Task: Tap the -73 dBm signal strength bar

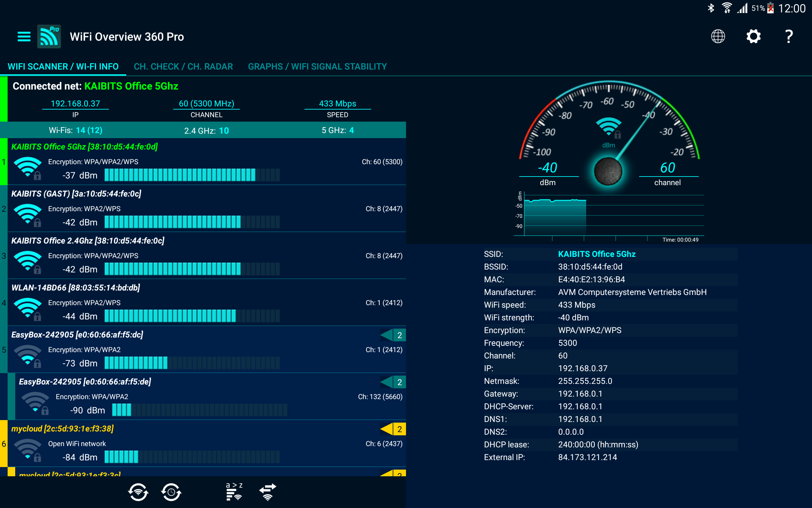Action: (192, 363)
